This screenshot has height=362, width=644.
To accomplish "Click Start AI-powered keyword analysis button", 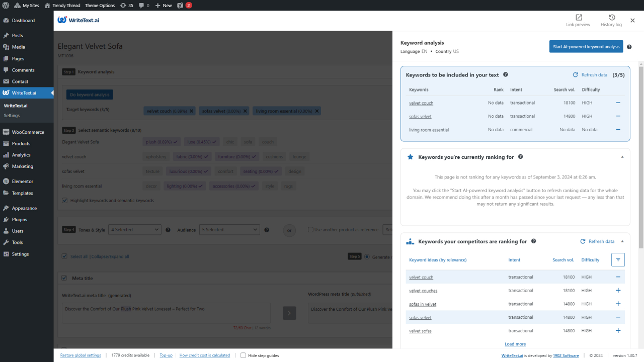I will tap(586, 47).
